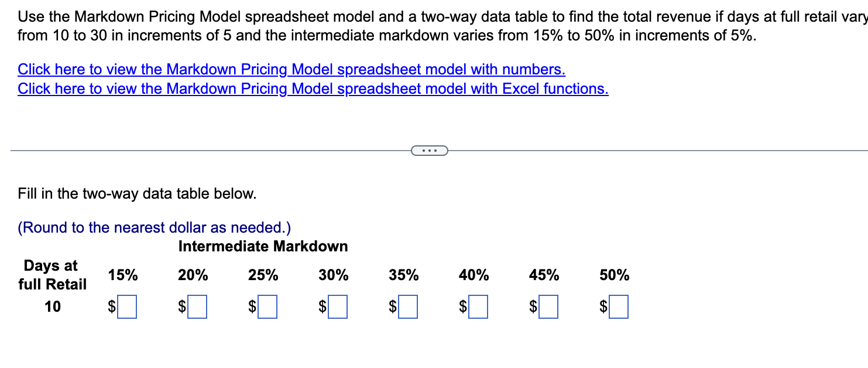Click the answer box under 30%

[x=338, y=306]
